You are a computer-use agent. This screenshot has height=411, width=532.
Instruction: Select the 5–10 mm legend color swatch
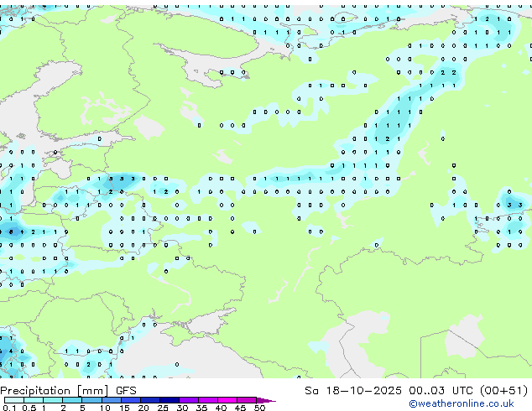[x=91, y=400]
